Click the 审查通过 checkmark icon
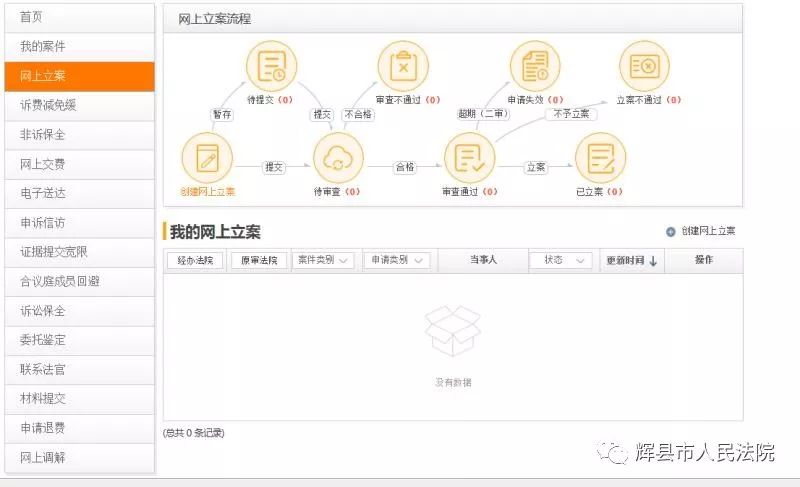This screenshot has height=487, width=800. [469, 158]
